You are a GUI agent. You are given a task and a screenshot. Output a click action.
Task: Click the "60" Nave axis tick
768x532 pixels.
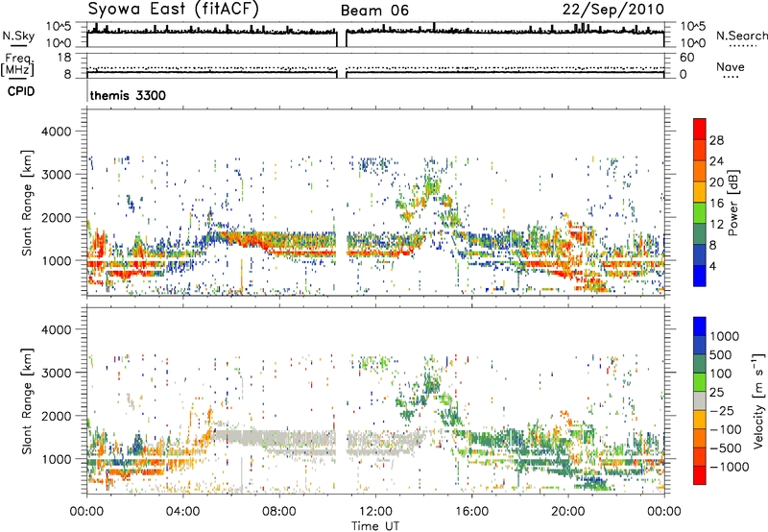tap(686, 58)
